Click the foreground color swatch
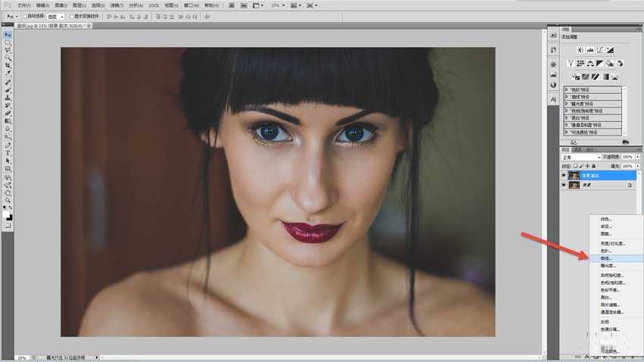644x362 pixels. (x=6, y=214)
